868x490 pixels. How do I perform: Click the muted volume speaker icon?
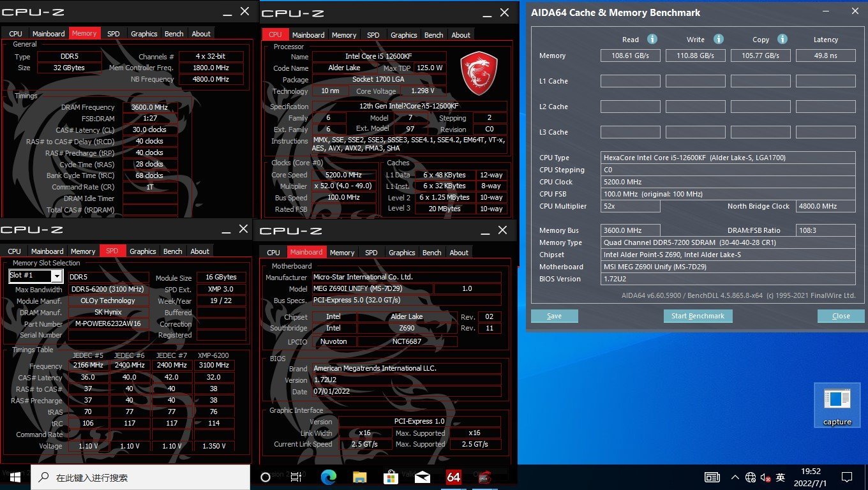[765, 477]
